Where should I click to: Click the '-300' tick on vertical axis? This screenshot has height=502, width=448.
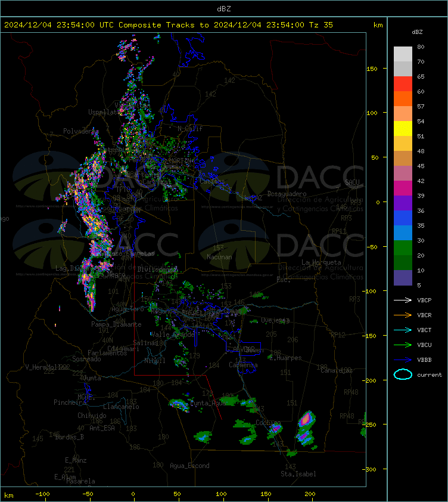[x=369, y=469]
